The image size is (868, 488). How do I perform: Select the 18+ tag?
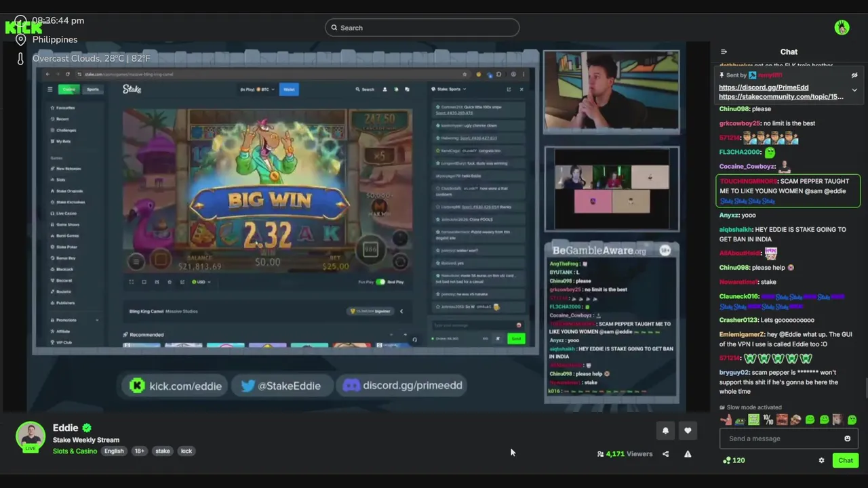pos(139,451)
